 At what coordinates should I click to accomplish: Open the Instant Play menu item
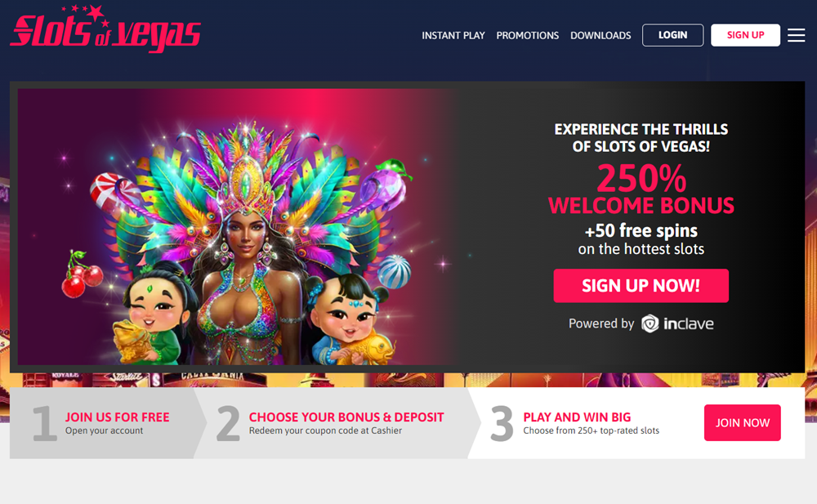[x=453, y=35]
